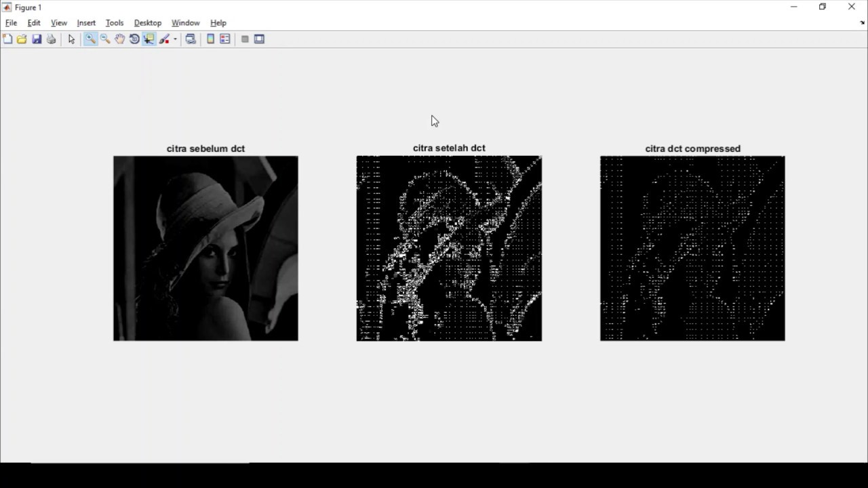The height and width of the screenshot is (488, 868).
Task: Save the figure with the floppy icon
Action: (37, 39)
